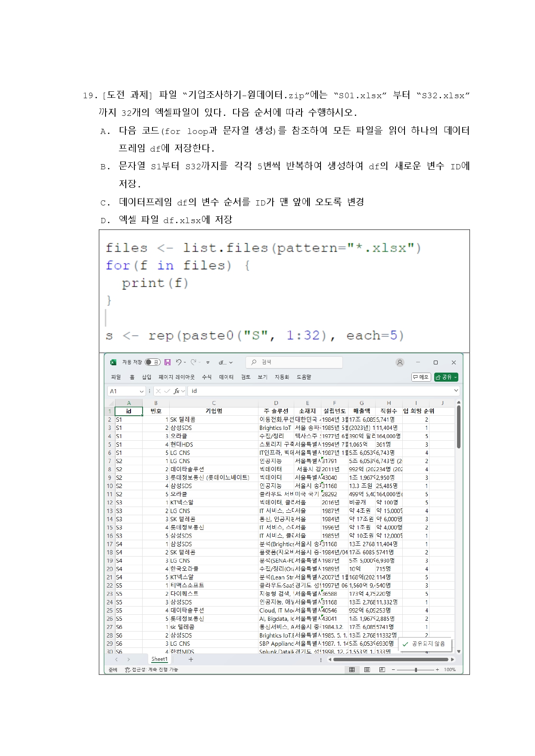Viewport: 535px width, 756px height.
Task: Click the vertical scrollbar up arrow
Action: click(458, 402)
